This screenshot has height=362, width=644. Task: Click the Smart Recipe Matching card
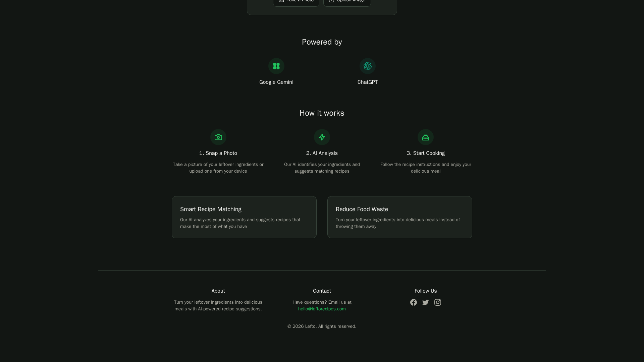[x=244, y=217]
